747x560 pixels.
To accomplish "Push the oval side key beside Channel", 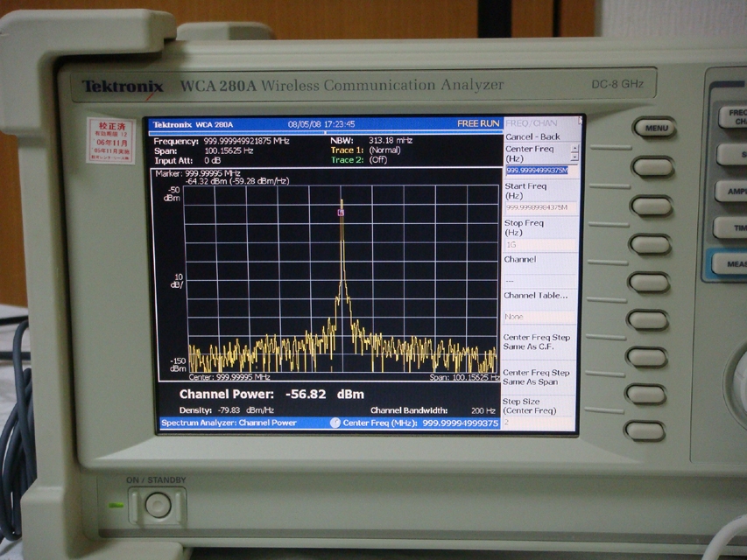I will click(649, 282).
